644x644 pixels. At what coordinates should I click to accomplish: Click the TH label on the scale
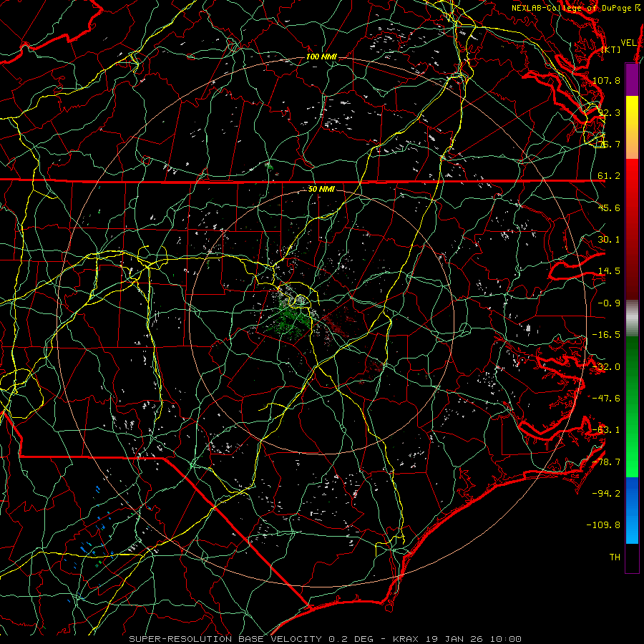coord(615,557)
